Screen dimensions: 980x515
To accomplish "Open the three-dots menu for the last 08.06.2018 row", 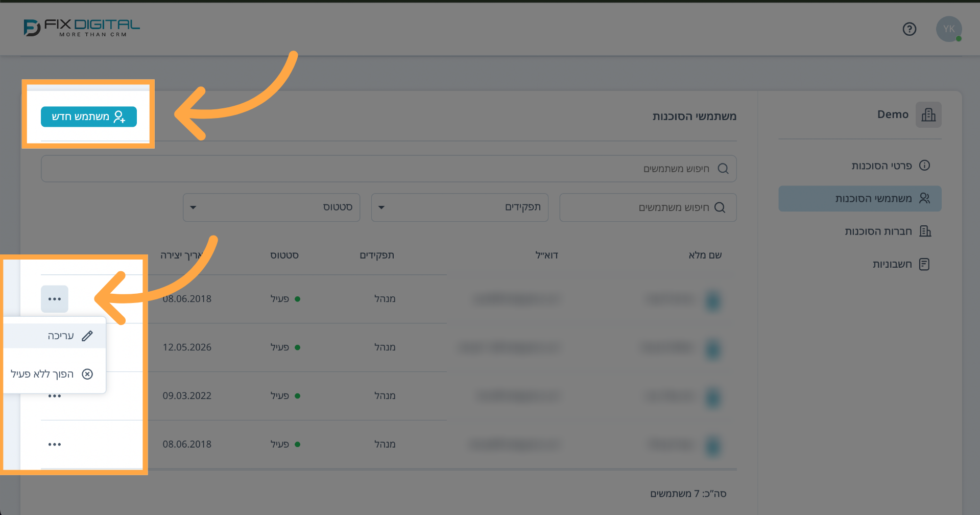I will click(55, 444).
